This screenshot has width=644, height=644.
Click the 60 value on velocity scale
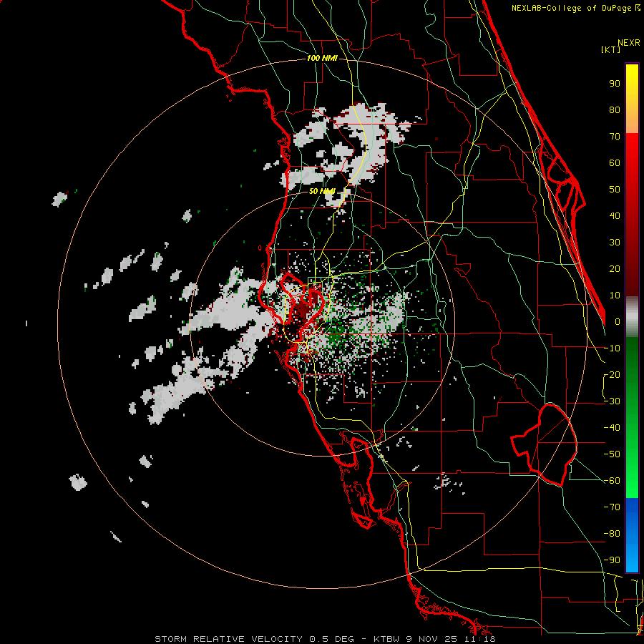615,162
